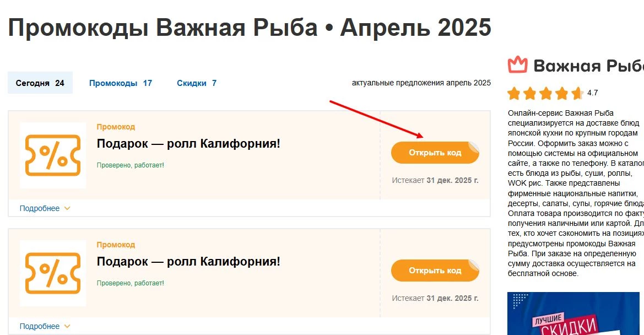
Task: Click the chevron next to first Подробнее
Action: click(x=67, y=208)
